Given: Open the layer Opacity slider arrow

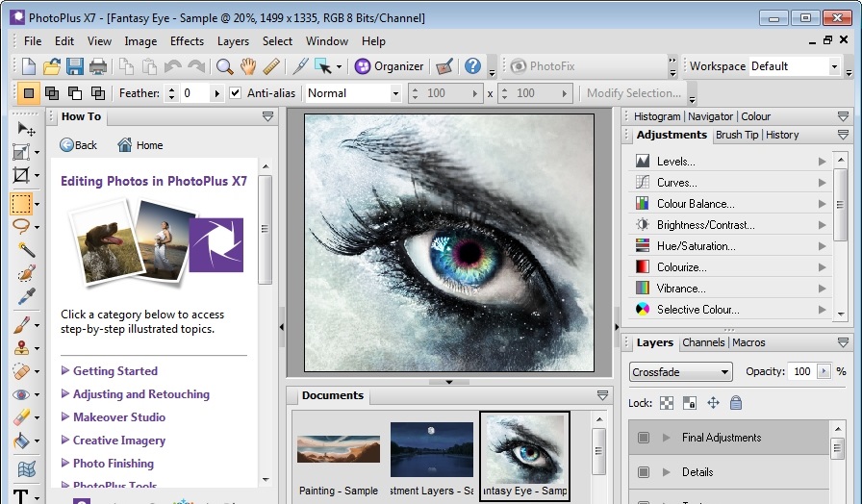Looking at the screenshot, I should pos(825,372).
